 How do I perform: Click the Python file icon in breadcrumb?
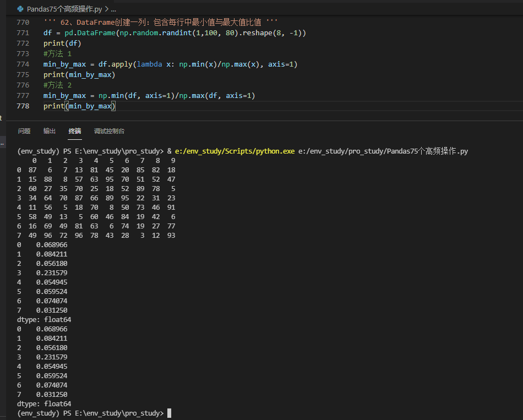[20, 9]
